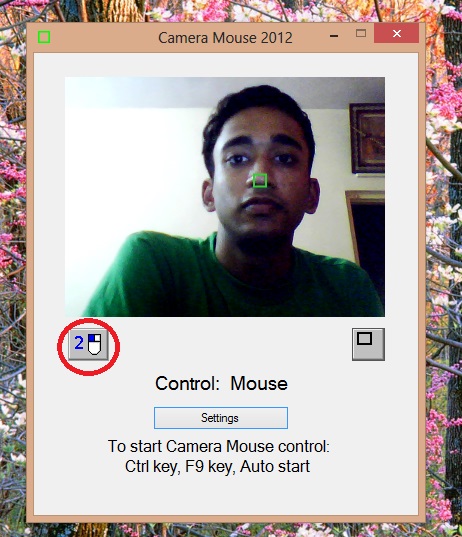Minimize the Camera Mouse 2012 window
The height and width of the screenshot is (537, 462).
[334, 36]
